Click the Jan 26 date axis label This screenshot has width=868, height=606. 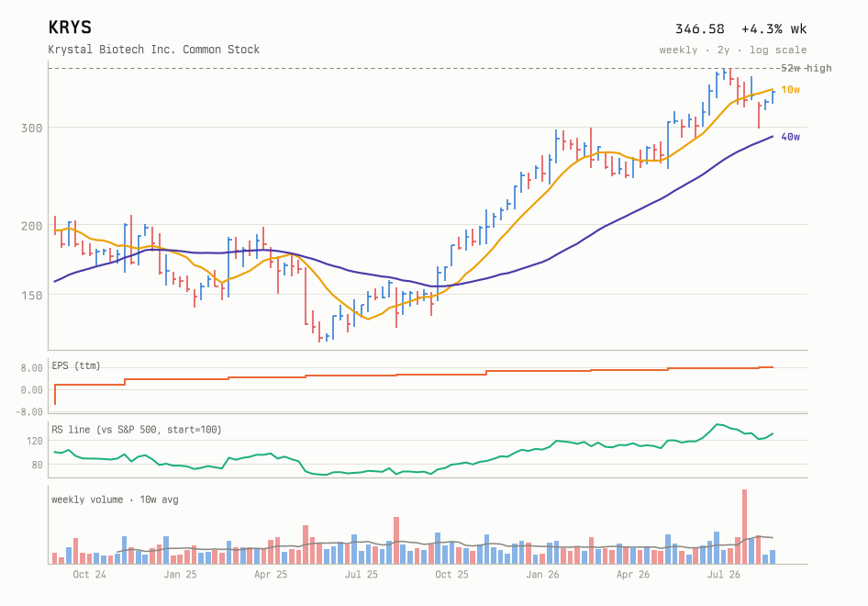542,575
